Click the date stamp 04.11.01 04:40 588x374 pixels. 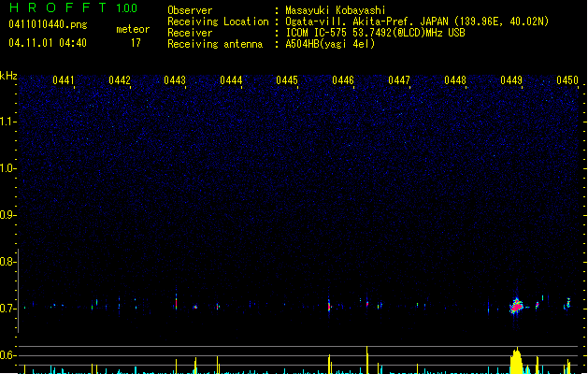48,43
